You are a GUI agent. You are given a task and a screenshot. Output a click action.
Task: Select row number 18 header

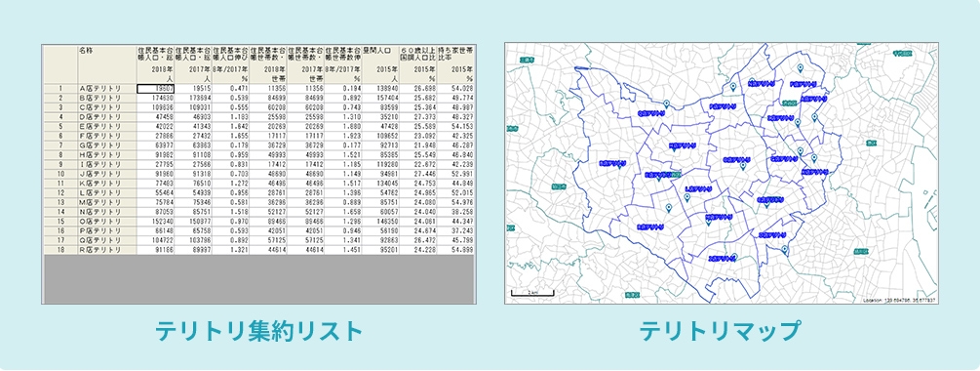(x=60, y=250)
